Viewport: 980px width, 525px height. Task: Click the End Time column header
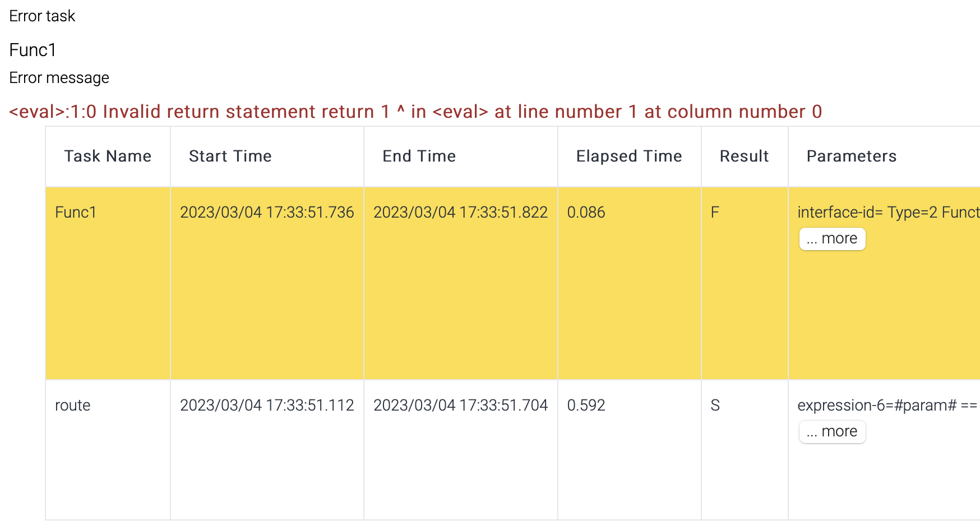coord(419,156)
